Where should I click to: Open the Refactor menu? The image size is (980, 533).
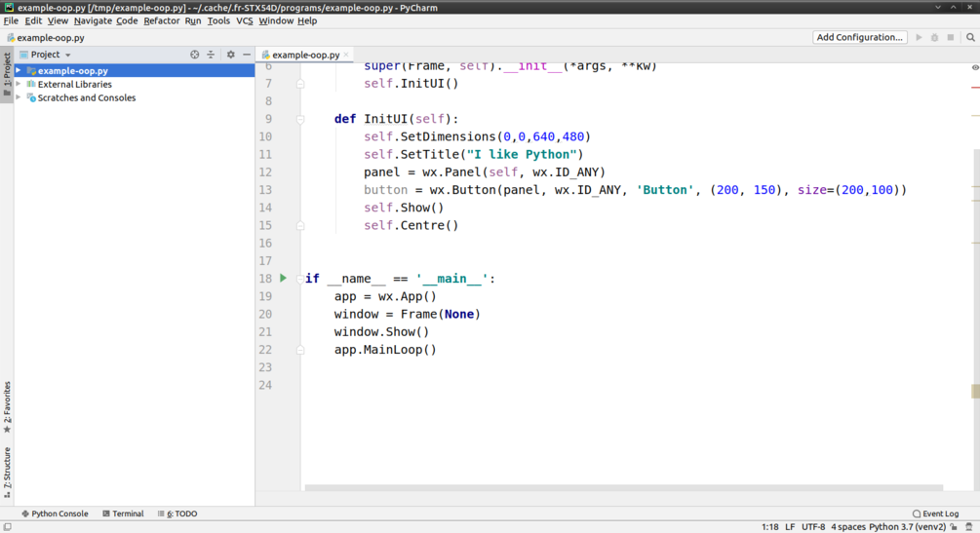(161, 20)
